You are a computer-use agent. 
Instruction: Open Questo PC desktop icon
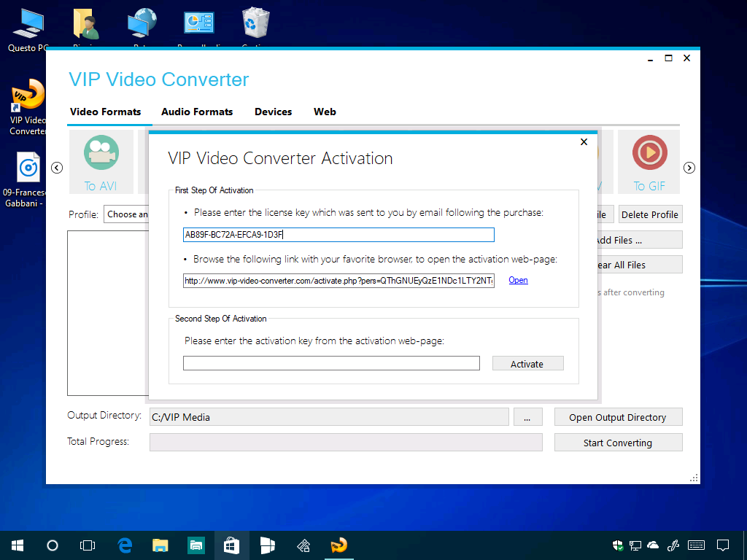[x=28, y=29]
